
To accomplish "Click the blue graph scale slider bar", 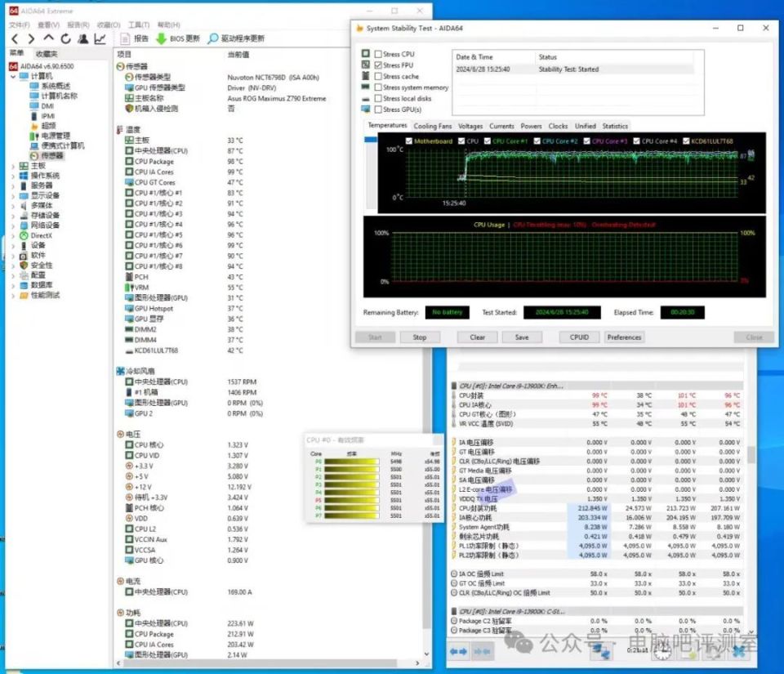I will pos(371,140).
